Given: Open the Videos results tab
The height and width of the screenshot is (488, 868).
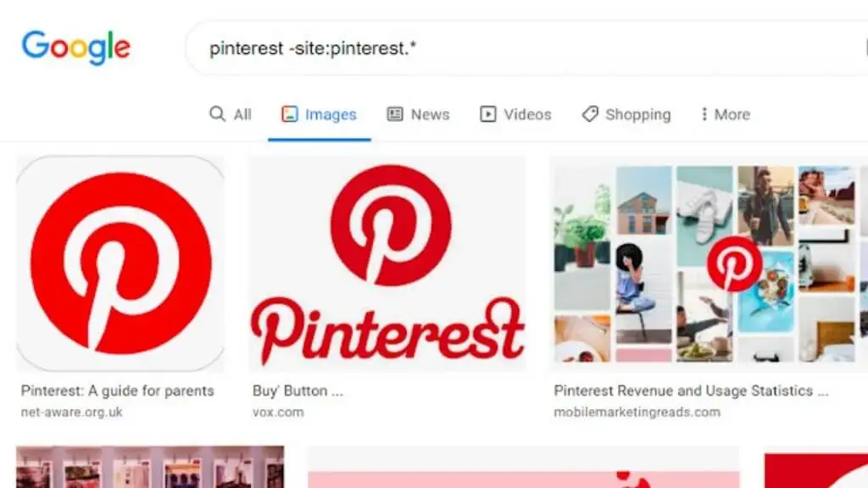Looking at the screenshot, I should [515, 114].
